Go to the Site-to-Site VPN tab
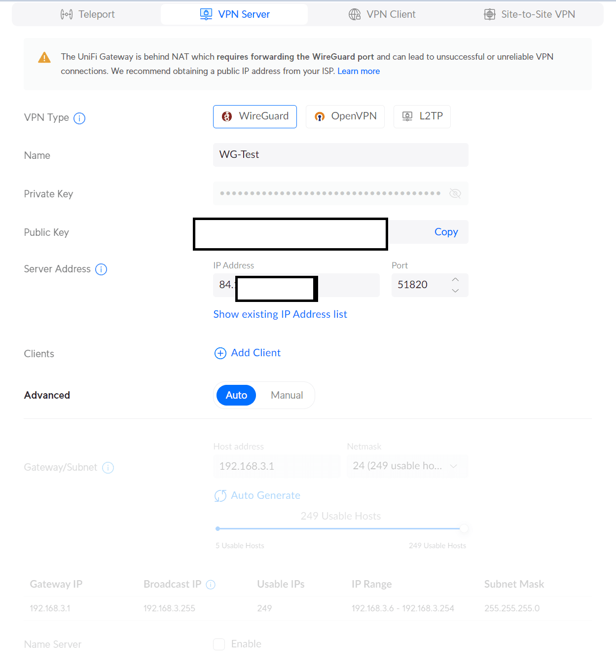Viewport: 616px width, 672px height. (529, 14)
